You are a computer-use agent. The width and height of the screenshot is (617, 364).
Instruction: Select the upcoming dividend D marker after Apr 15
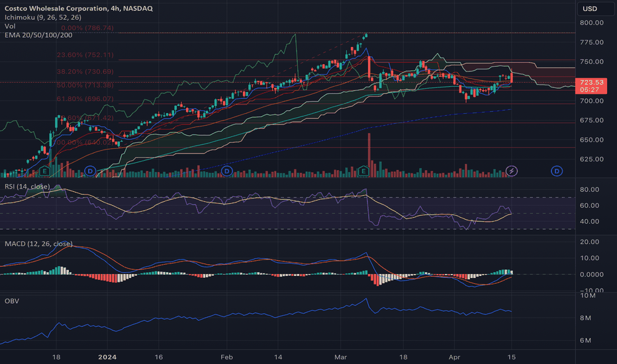click(x=557, y=171)
